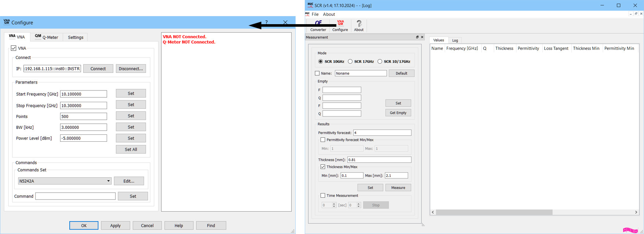Close the Measurement panel with X icon

(x=422, y=37)
